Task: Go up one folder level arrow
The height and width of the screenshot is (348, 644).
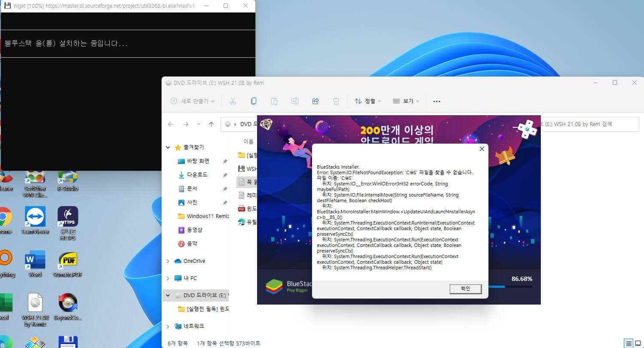Action: tap(211, 124)
